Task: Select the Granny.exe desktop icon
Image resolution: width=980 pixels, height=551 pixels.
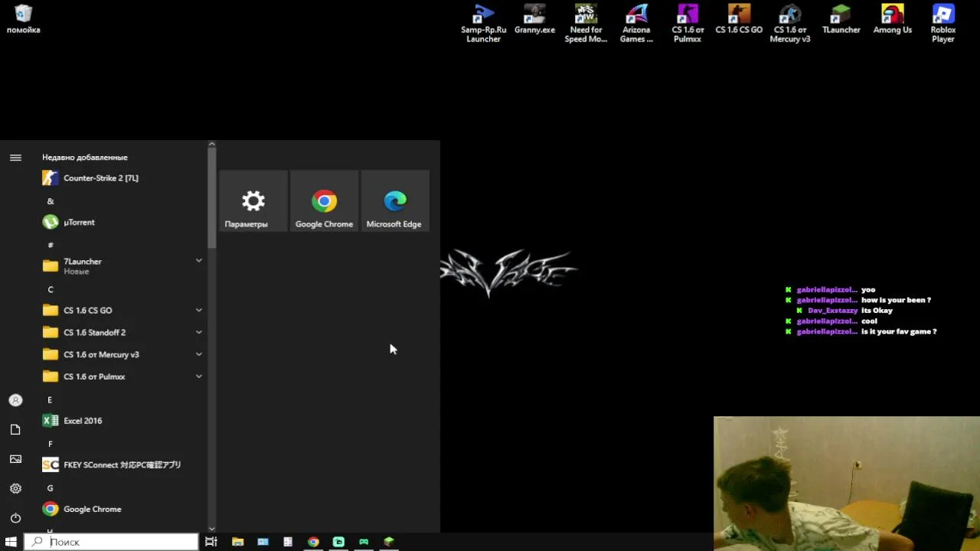Action: click(x=534, y=19)
